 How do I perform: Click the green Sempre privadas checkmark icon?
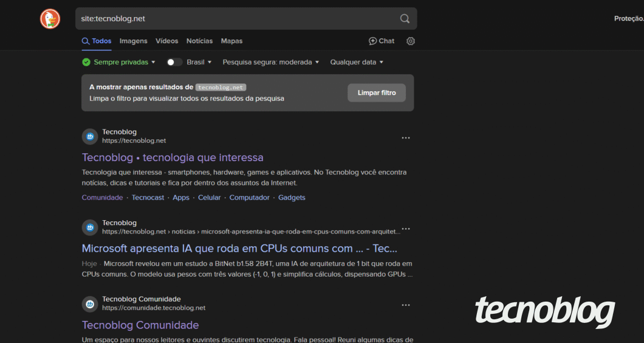[86, 62]
